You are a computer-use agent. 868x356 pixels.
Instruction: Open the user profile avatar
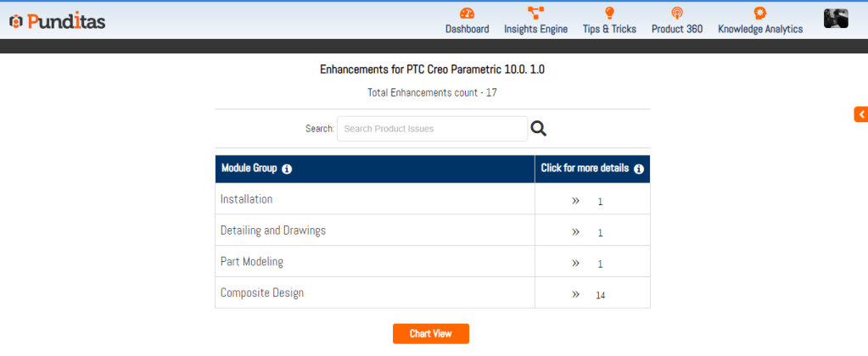pyautogui.click(x=836, y=19)
